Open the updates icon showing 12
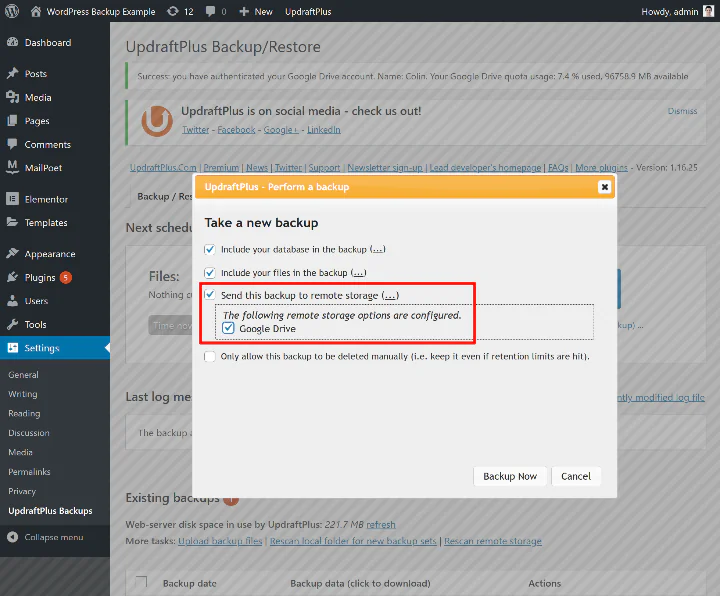The height and width of the screenshot is (596, 720). 173,11
